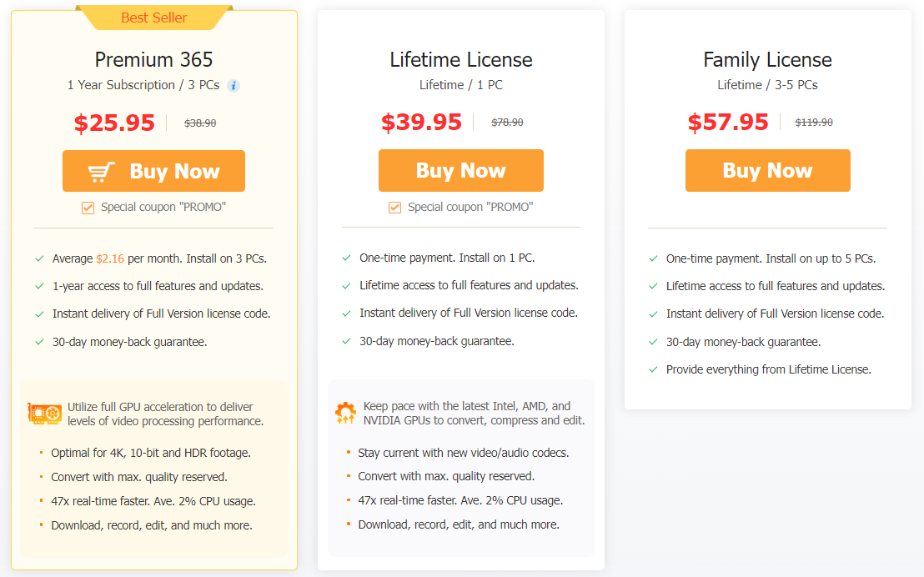
Task: Click the Best Seller ribbon badge
Action: pos(154,18)
